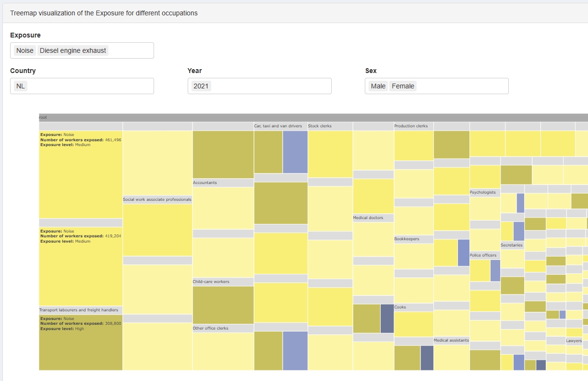Open the Country dropdown field
The image size is (588, 381).
pos(82,86)
